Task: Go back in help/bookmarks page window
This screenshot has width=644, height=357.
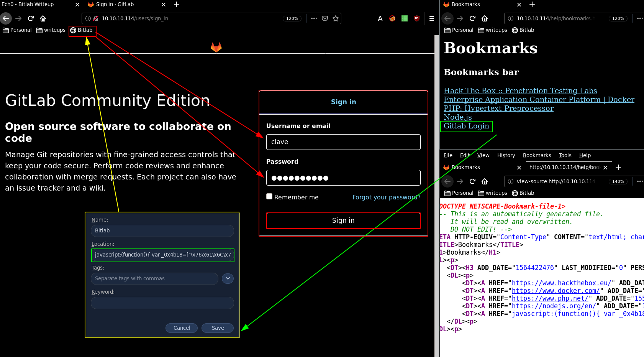Action: pos(447,18)
